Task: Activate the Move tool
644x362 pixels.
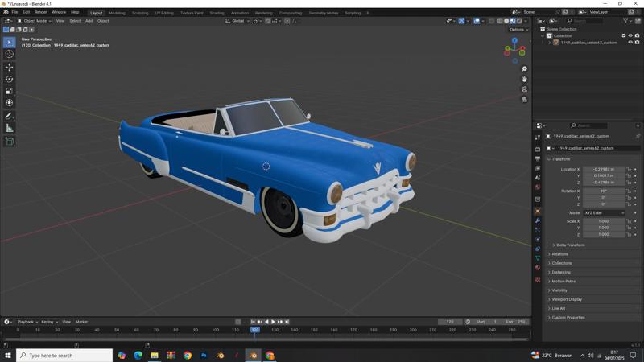Action: point(10,67)
